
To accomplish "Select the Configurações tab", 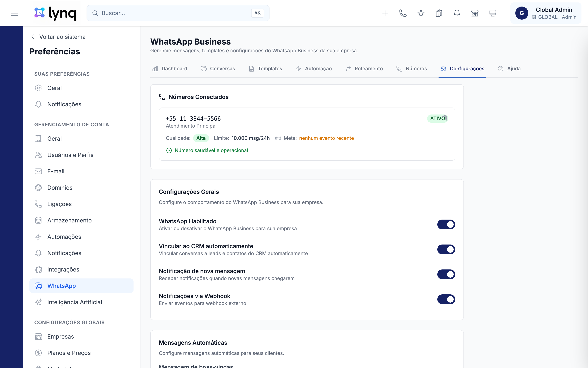I will [462, 69].
